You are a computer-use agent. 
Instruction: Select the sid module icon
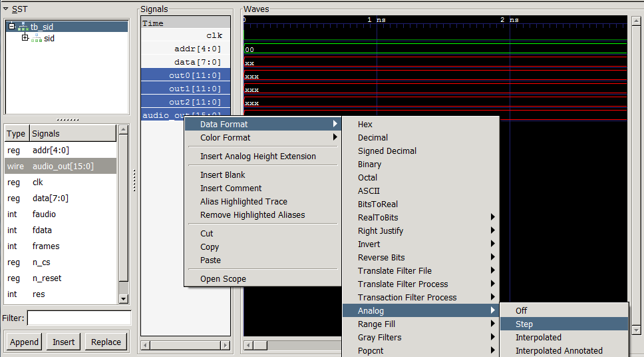tap(36, 39)
